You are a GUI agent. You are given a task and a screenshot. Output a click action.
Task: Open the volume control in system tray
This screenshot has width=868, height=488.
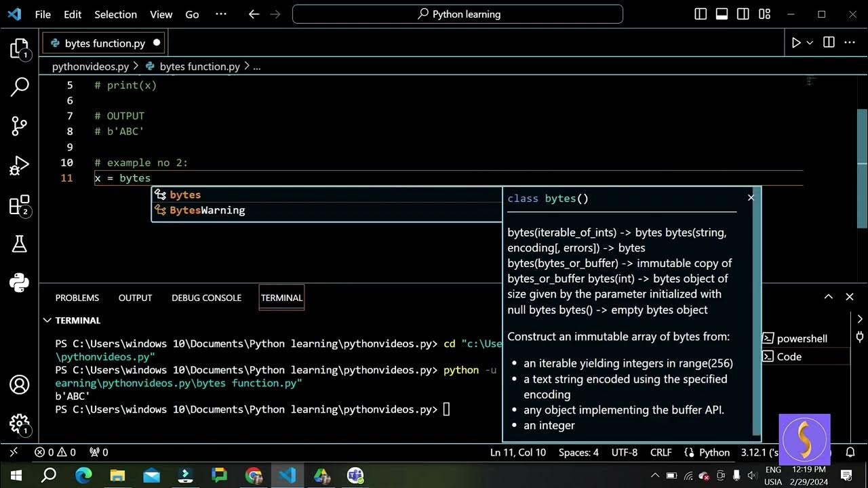coord(751,475)
